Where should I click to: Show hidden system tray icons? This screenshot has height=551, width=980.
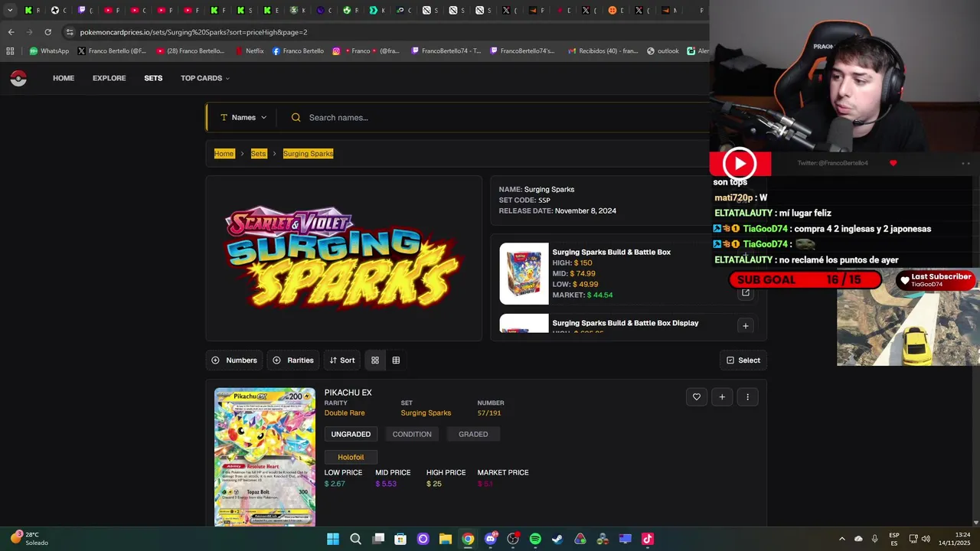[841, 539]
